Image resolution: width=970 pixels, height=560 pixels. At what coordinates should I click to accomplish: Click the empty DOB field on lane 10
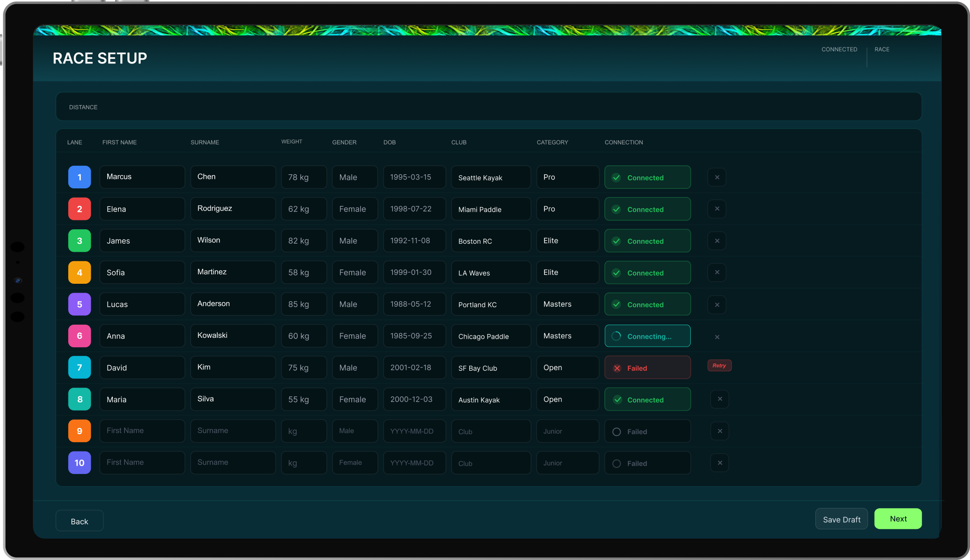point(414,463)
